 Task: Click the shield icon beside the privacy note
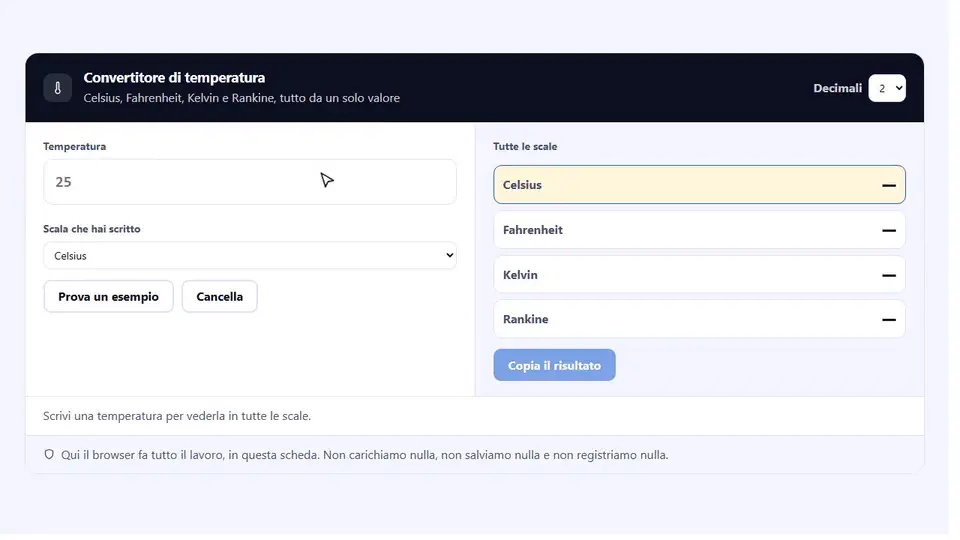(x=49, y=455)
